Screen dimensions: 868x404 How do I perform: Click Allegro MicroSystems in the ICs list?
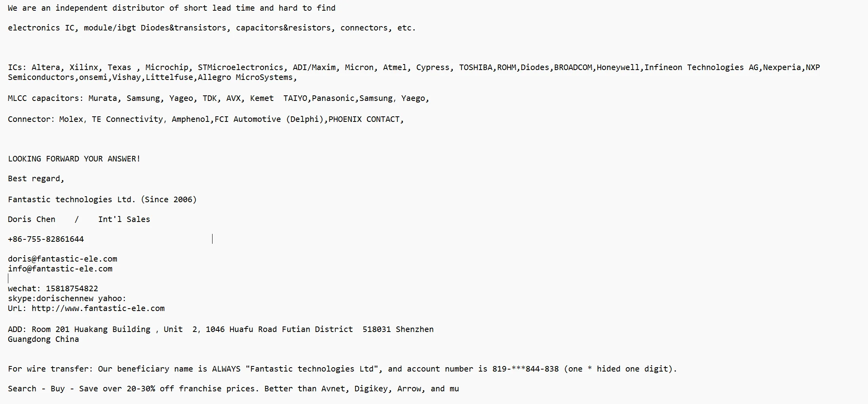point(245,77)
